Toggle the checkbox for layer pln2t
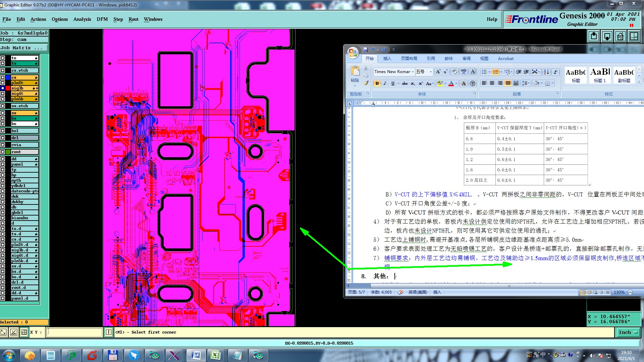This screenshot has height=362, width=644. point(3,83)
